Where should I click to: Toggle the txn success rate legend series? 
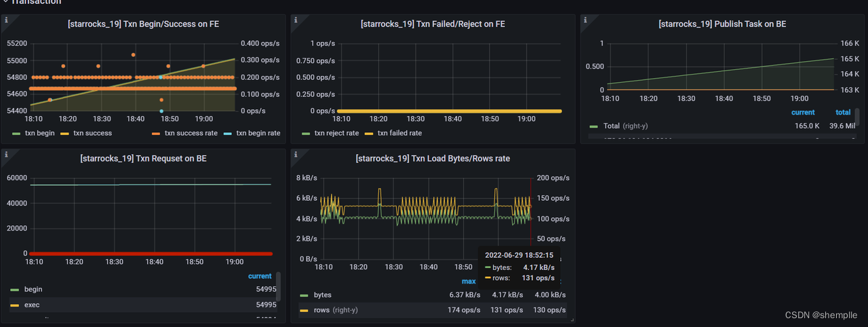click(x=191, y=133)
